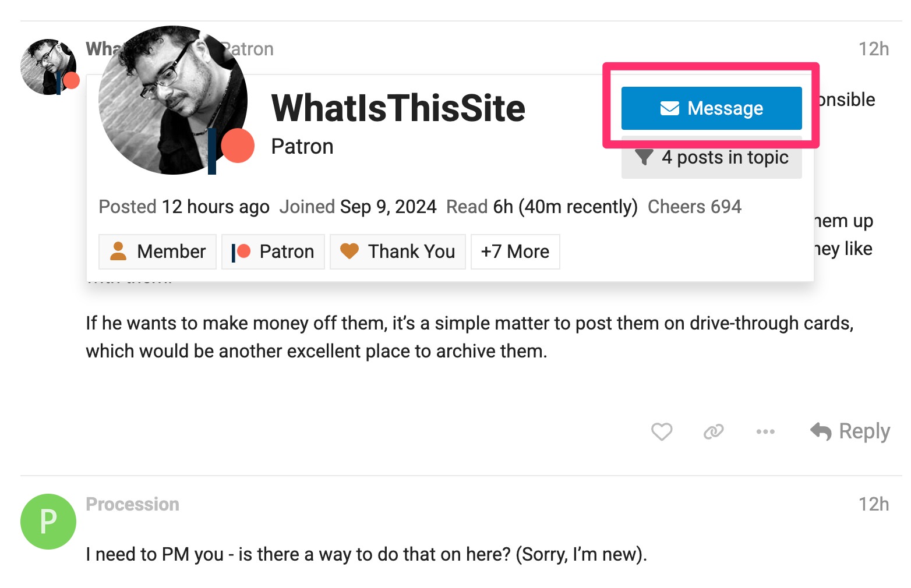911x588 pixels.
Task: Select the Member badge
Action: (157, 252)
